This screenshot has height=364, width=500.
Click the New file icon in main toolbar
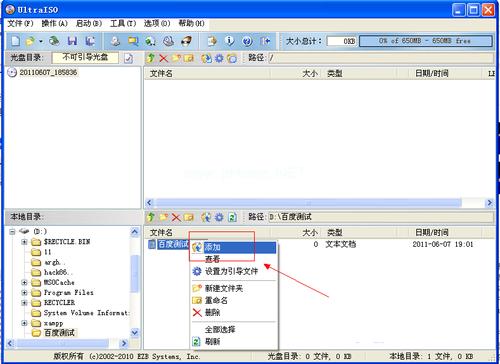pyautogui.click(x=16, y=41)
